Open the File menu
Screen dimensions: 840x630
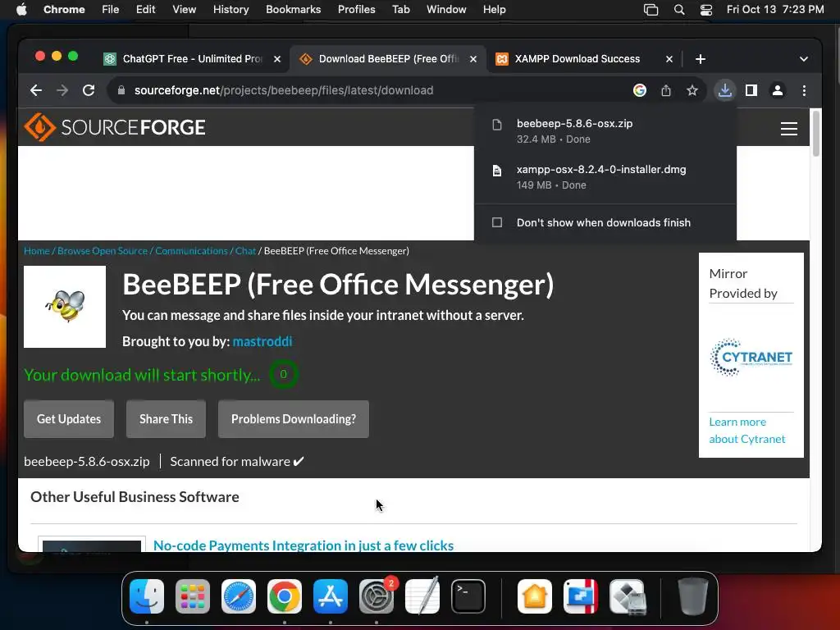click(111, 10)
